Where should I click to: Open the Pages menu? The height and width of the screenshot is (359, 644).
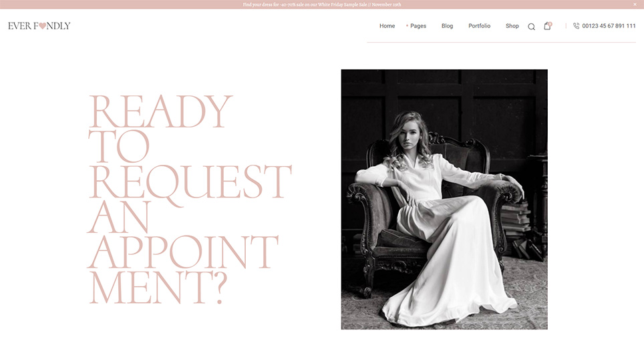(418, 26)
